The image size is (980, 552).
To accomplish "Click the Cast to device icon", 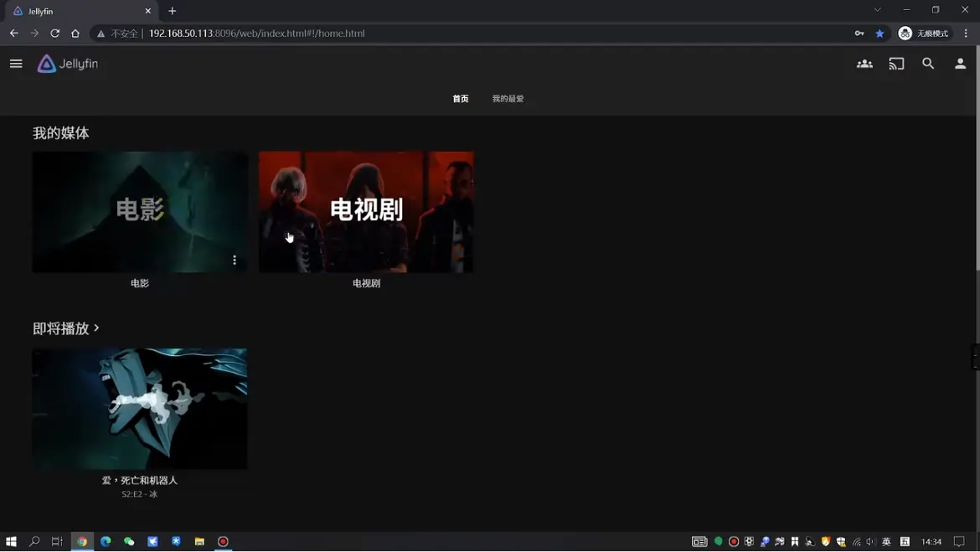I will tap(896, 64).
